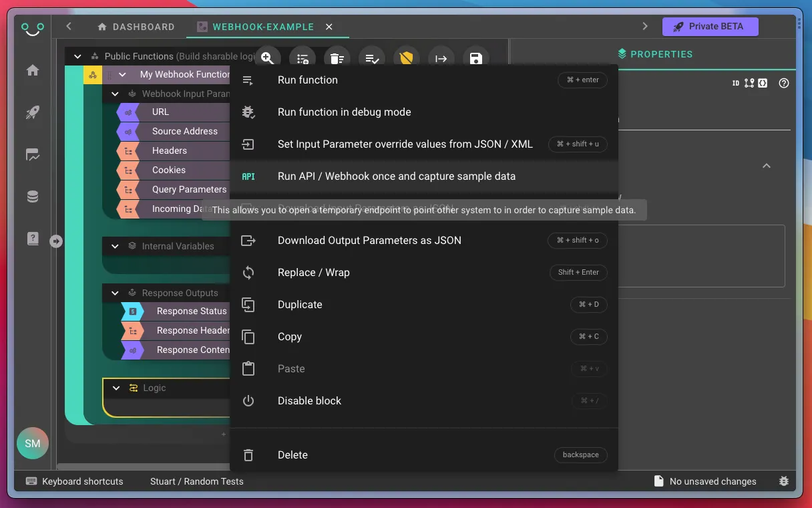Screen dimensions: 812x508
Task: Collapse the Internal Variables group
Action: pyautogui.click(x=115, y=247)
